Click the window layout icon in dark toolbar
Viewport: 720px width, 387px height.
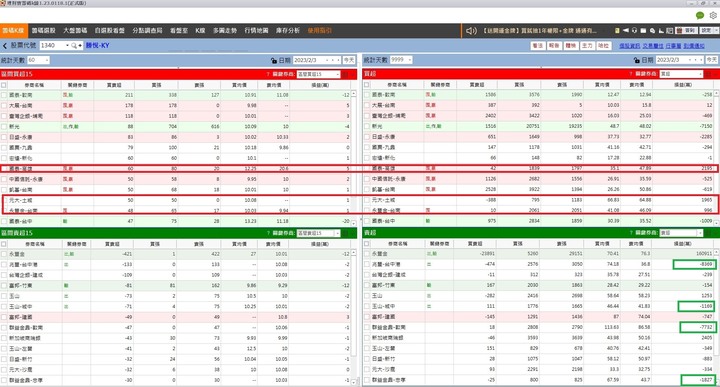(x=669, y=31)
